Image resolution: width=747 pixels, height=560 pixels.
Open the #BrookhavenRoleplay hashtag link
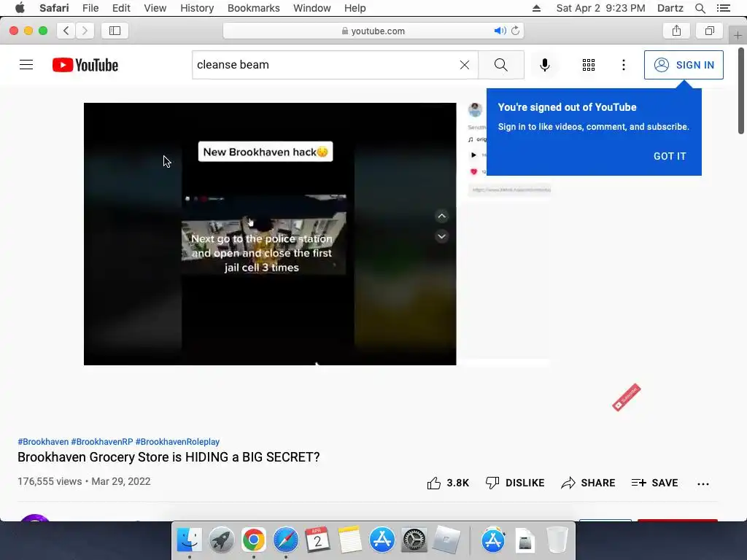pyautogui.click(x=177, y=441)
